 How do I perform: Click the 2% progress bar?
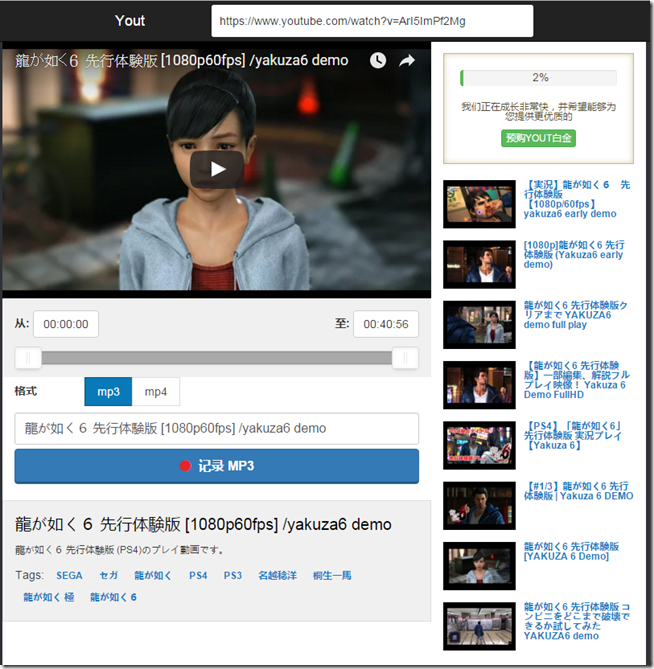[538, 78]
